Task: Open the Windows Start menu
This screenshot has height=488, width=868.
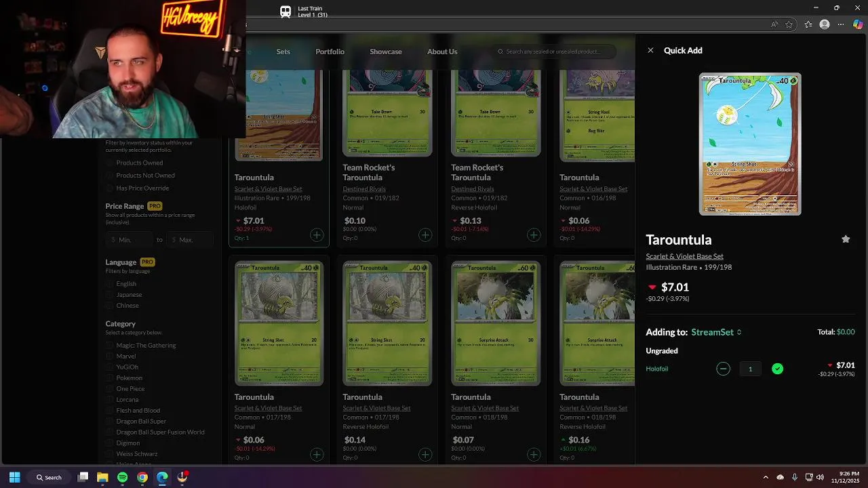Action: coord(14,477)
